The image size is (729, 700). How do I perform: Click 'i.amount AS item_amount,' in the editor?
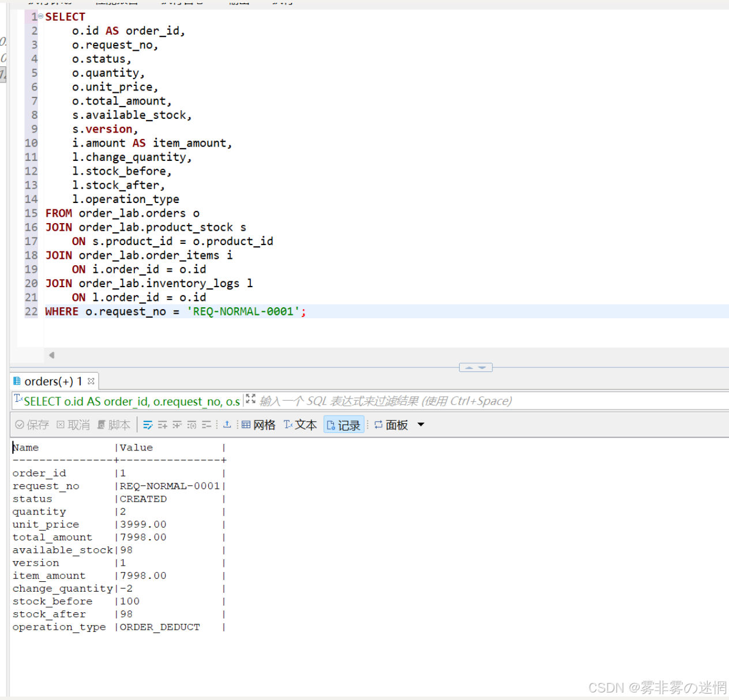pos(152,143)
